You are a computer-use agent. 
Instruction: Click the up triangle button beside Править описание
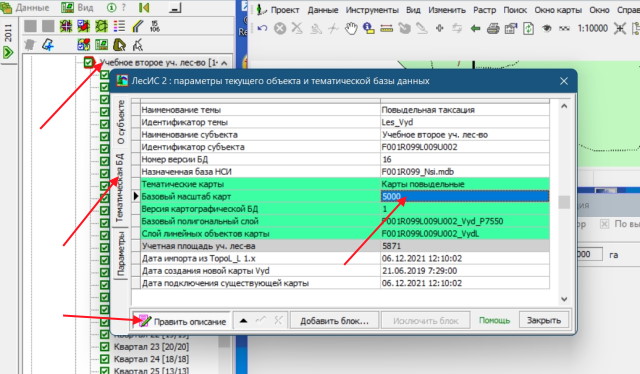tap(243, 321)
